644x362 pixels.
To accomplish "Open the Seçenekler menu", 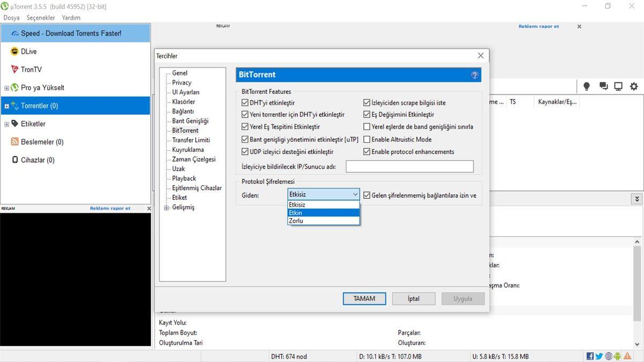I will [x=41, y=17].
